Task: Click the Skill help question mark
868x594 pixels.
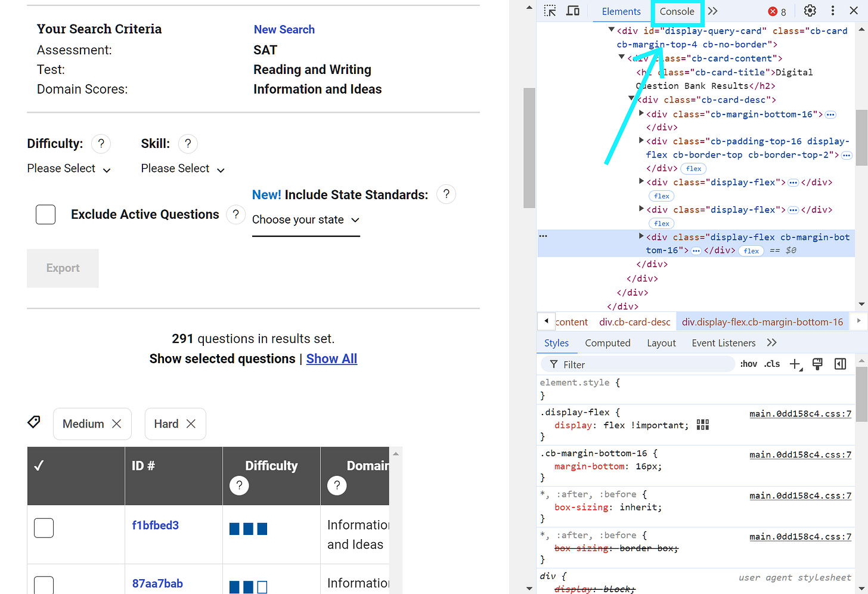Action: [x=188, y=144]
